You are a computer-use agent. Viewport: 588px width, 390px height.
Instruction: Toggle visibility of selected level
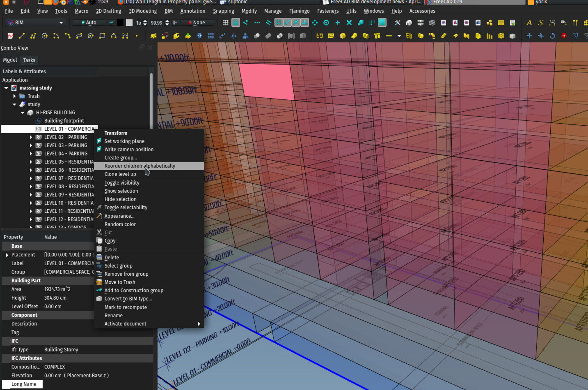(x=122, y=182)
